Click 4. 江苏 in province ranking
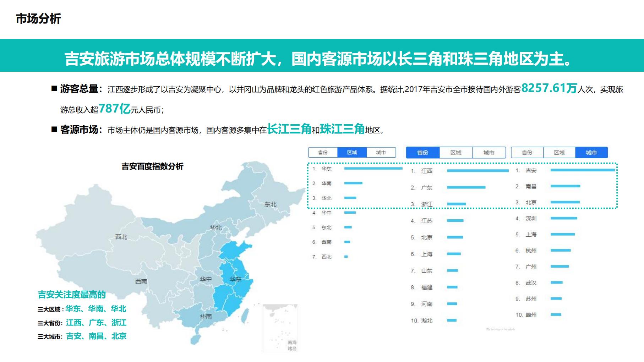The image size is (644, 362). pyautogui.click(x=422, y=221)
